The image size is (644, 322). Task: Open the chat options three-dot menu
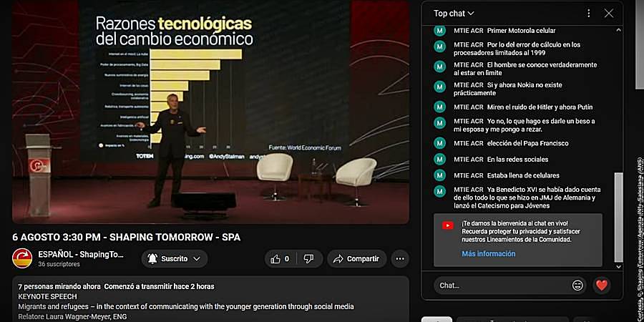(x=589, y=13)
